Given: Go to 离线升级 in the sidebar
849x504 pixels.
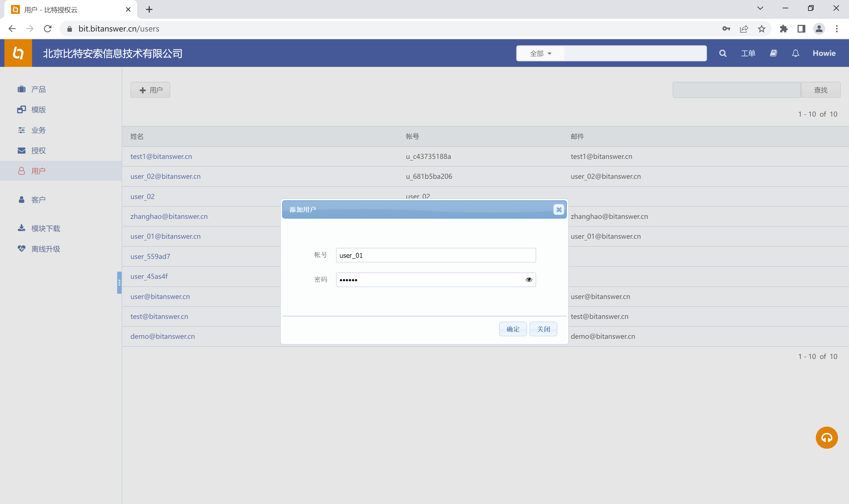Looking at the screenshot, I should (x=46, y=249).
